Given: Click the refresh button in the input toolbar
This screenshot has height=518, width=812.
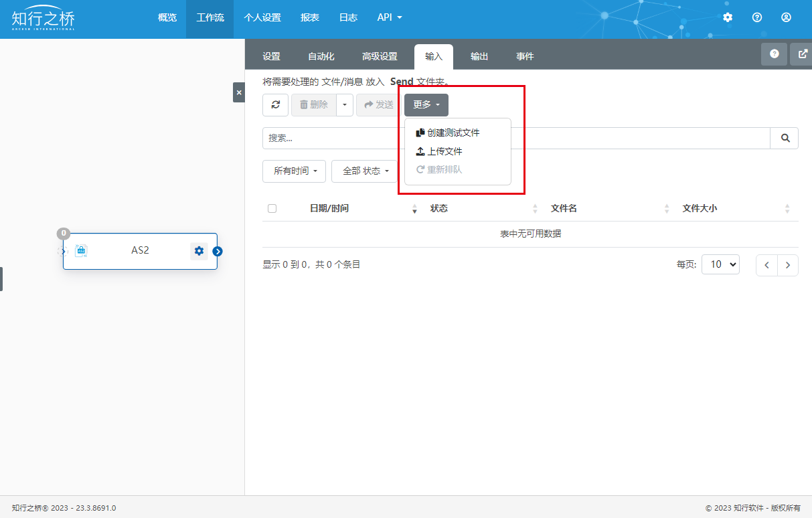Looking at the screenshot, I should [275, 105].
